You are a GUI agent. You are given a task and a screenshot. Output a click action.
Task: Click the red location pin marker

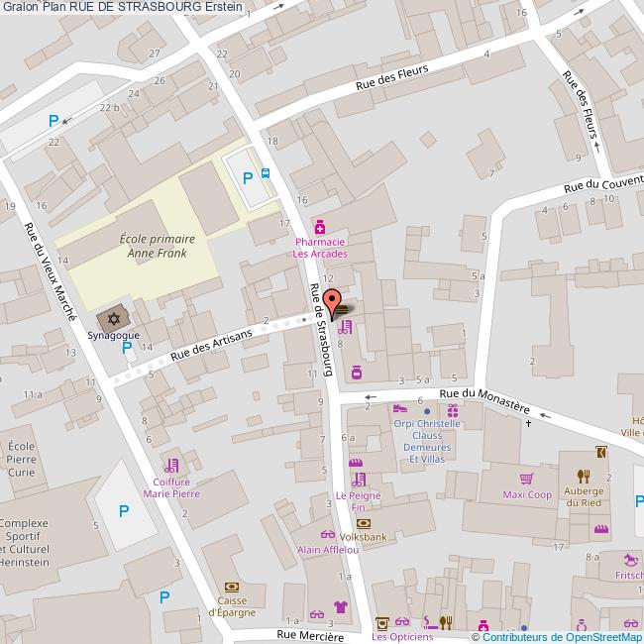pos(333,301)
